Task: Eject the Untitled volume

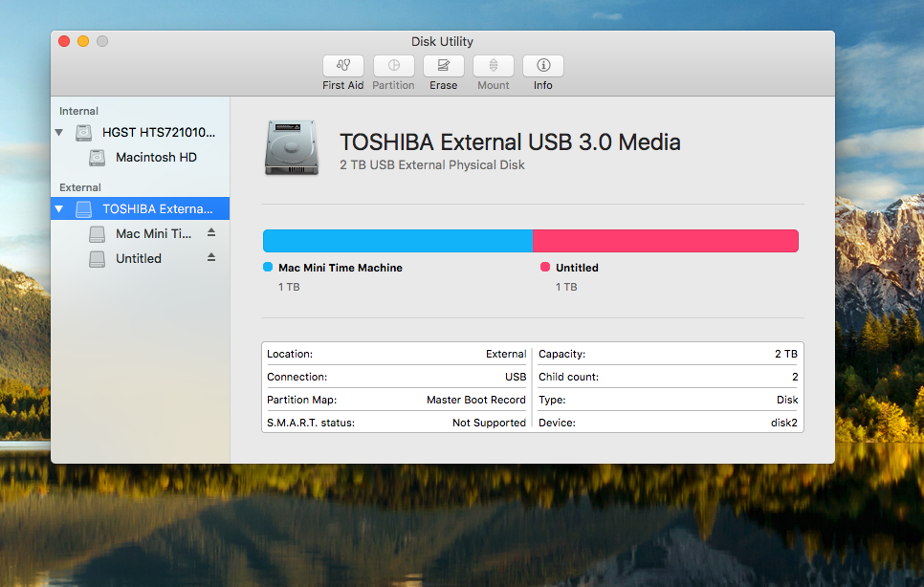Action: click(211, 258)
